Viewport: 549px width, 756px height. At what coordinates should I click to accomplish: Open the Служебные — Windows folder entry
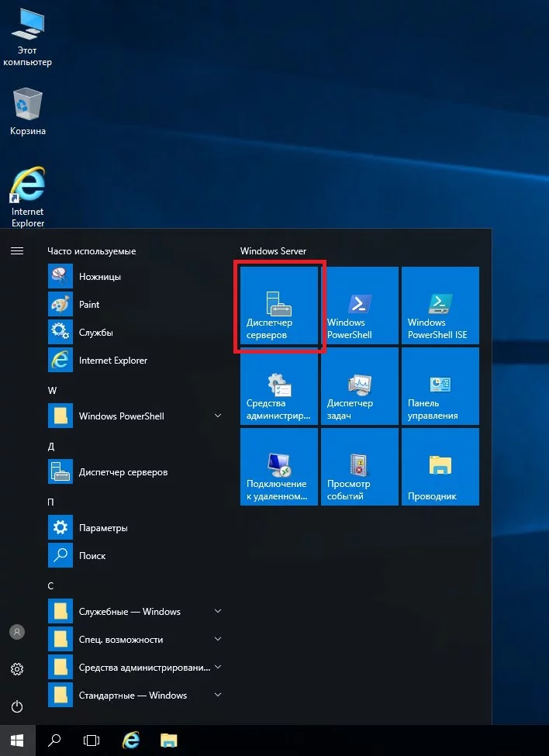135,612
